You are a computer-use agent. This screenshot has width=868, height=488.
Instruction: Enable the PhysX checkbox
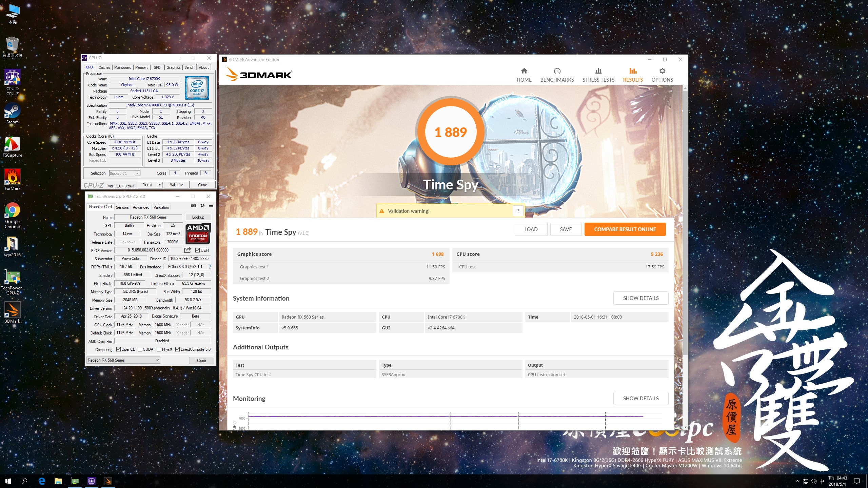point(159,349)
